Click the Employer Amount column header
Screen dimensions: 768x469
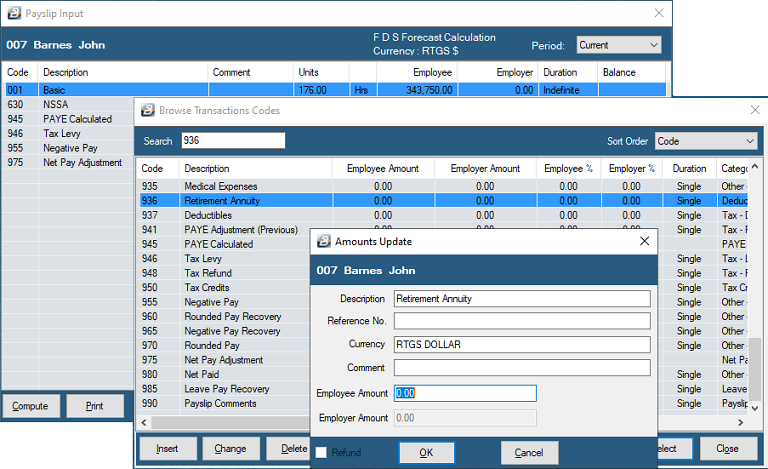485,168
